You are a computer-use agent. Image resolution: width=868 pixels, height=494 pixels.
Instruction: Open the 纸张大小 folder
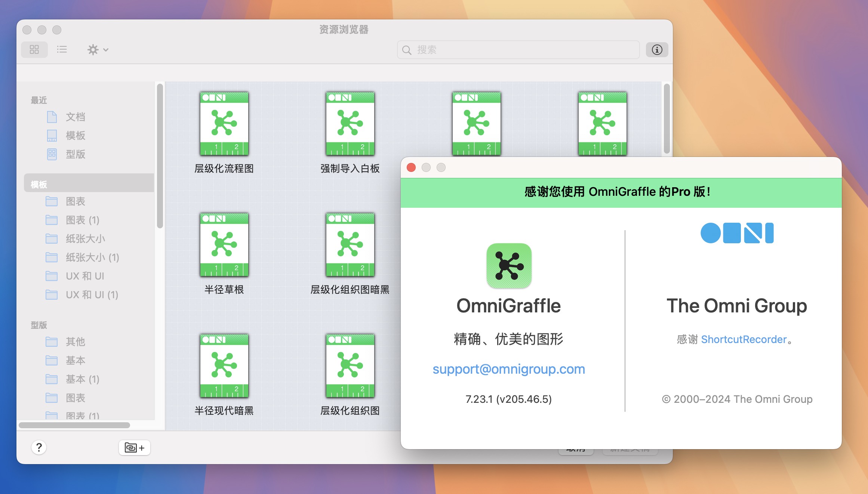point(75,239)
